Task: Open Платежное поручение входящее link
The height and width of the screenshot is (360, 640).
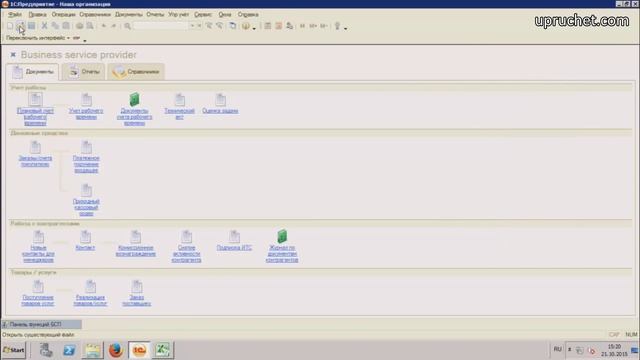Action: 86,164
